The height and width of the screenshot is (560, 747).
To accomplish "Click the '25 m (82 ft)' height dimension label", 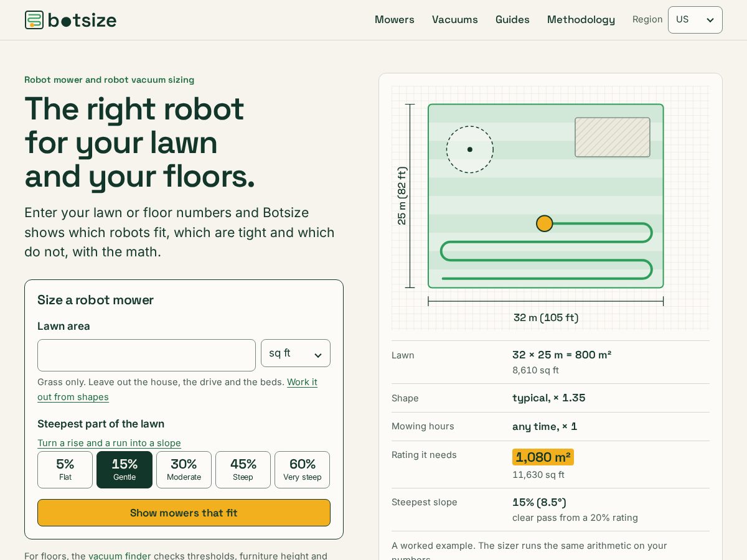I will pos(402,196).
